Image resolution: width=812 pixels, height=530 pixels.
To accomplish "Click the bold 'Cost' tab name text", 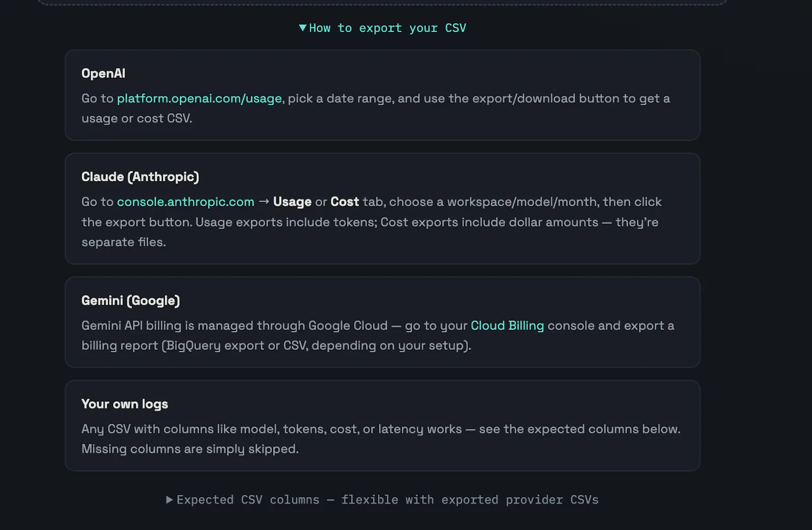I will point(345,202).
